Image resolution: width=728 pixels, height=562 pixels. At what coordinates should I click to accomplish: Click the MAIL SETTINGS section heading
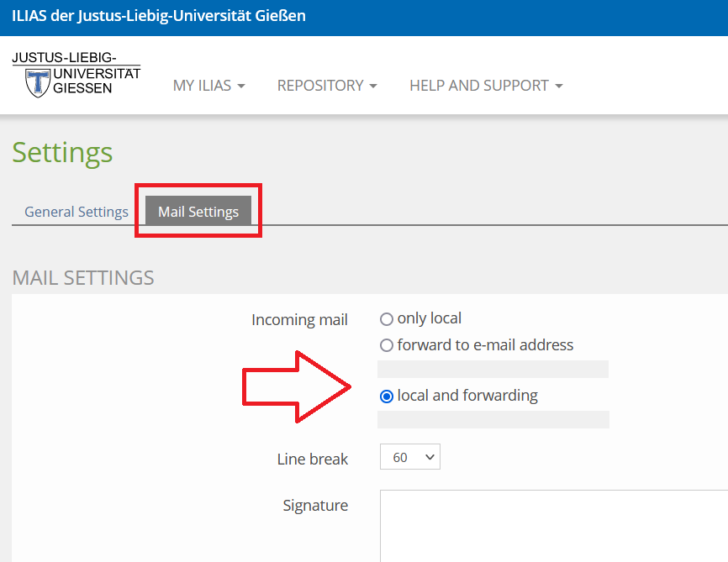tap(83, 278)
